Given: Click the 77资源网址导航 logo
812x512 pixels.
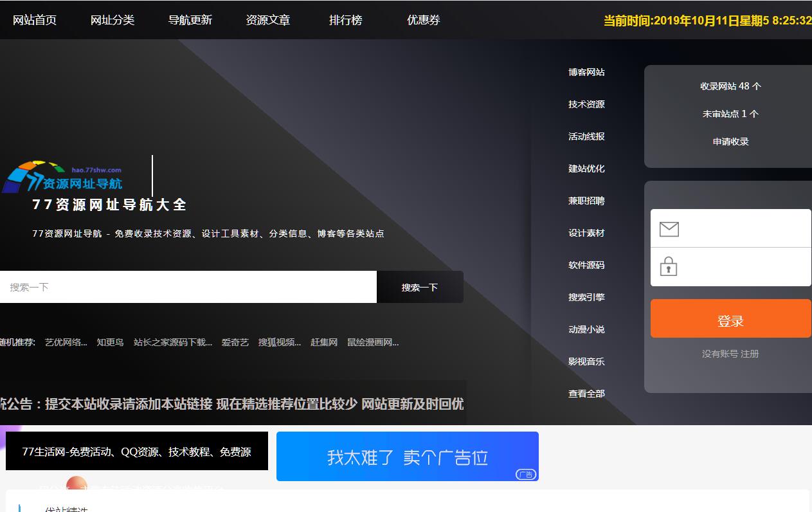Looking at the screenshot, I should pyautogui.click(x=62, y=177).
